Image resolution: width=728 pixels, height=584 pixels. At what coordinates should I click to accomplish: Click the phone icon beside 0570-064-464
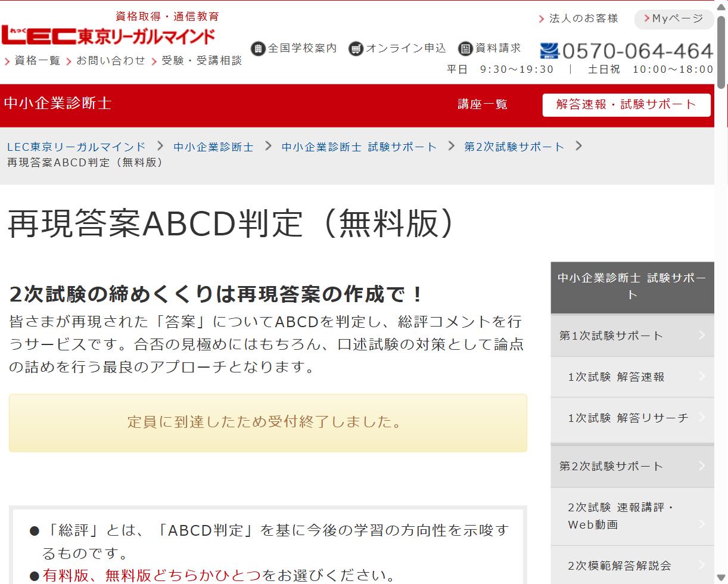(549, 51)
